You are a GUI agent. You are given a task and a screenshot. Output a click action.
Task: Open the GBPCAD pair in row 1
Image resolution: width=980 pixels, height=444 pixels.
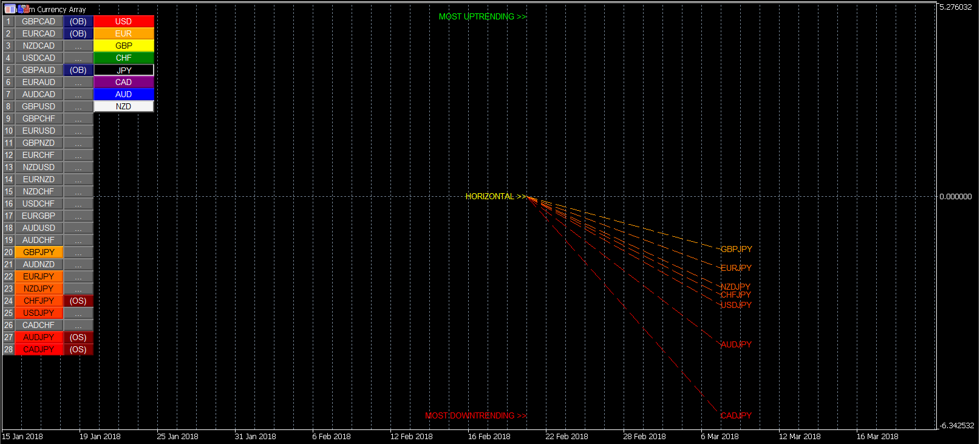pos(38,21)
